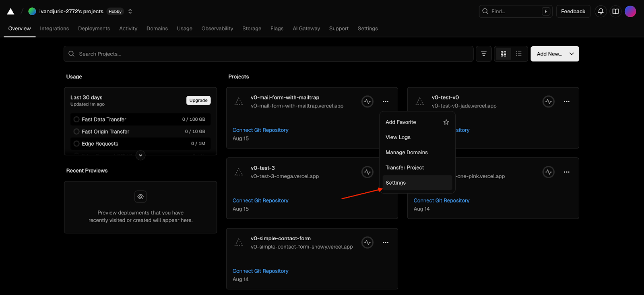Viewport: 644px width, 295px height.
Task: Open the notifications bell
Action: click(601, 11)
